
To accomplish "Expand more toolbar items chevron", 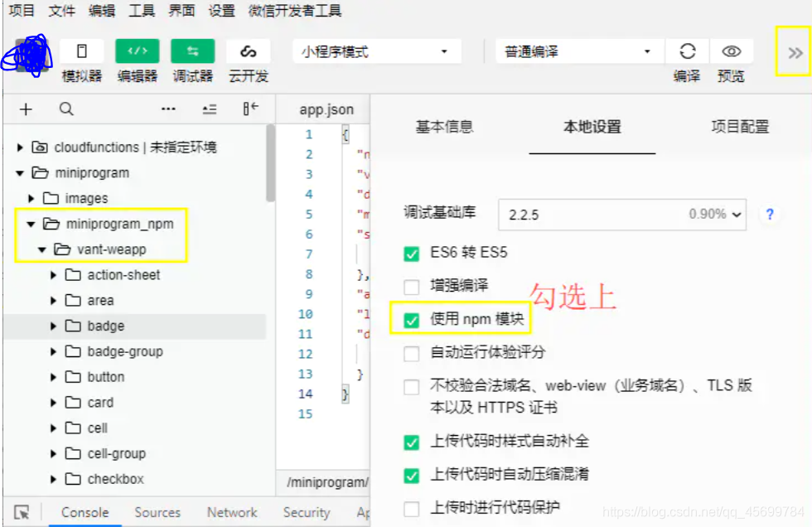I will tap(795, 52).
